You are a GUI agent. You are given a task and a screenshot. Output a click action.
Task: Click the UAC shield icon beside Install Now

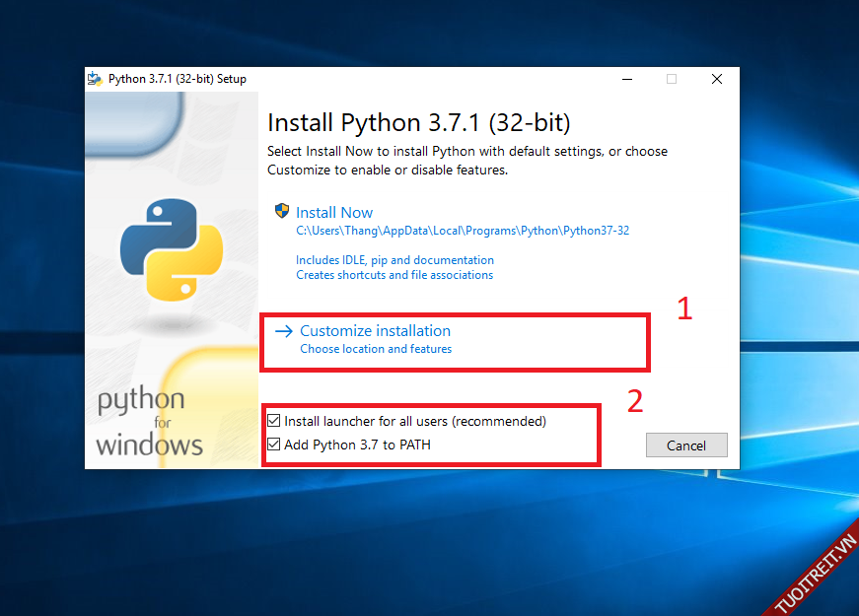pos(282,212)
